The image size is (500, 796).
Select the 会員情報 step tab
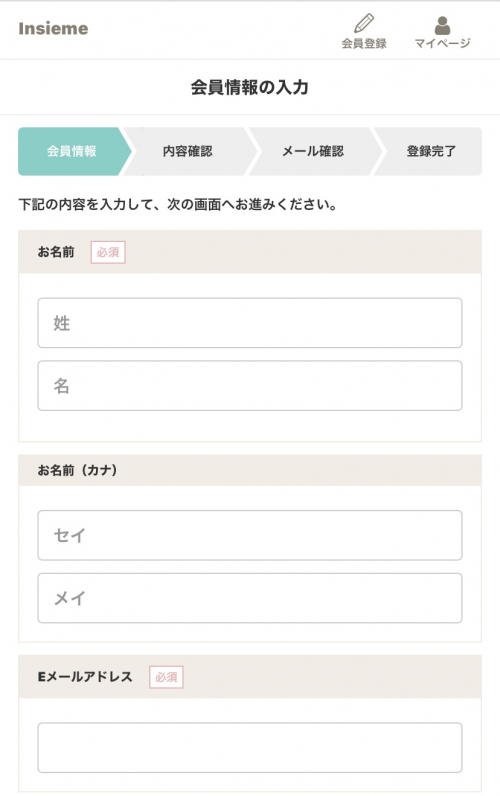point(74,151)
